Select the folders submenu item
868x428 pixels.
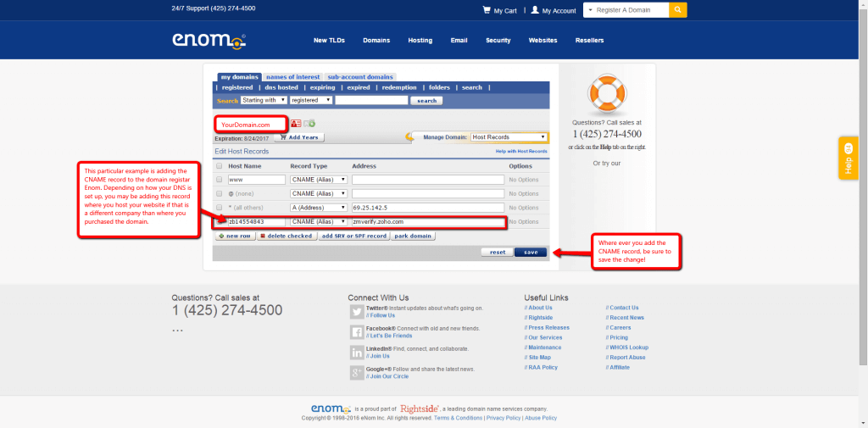pos(440,87)
